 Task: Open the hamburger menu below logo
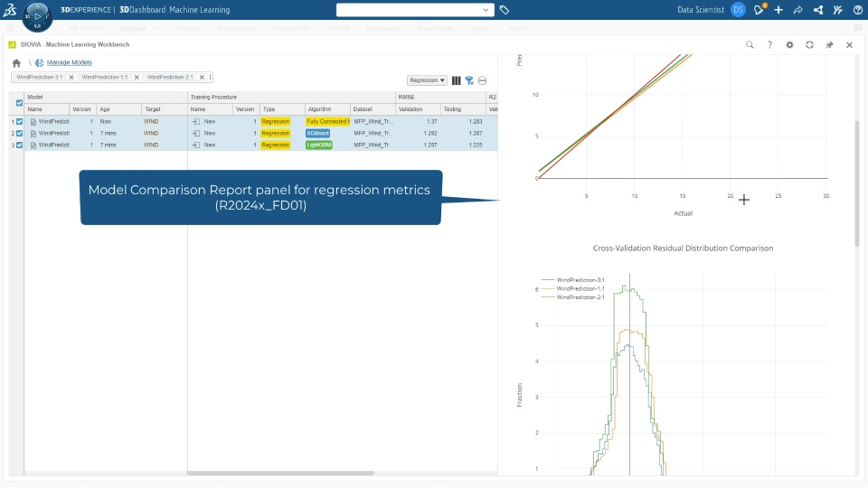(x=9, y=28)
